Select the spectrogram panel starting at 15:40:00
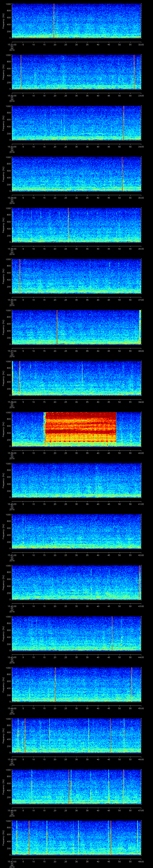153x868 pixels. (76, 480)
